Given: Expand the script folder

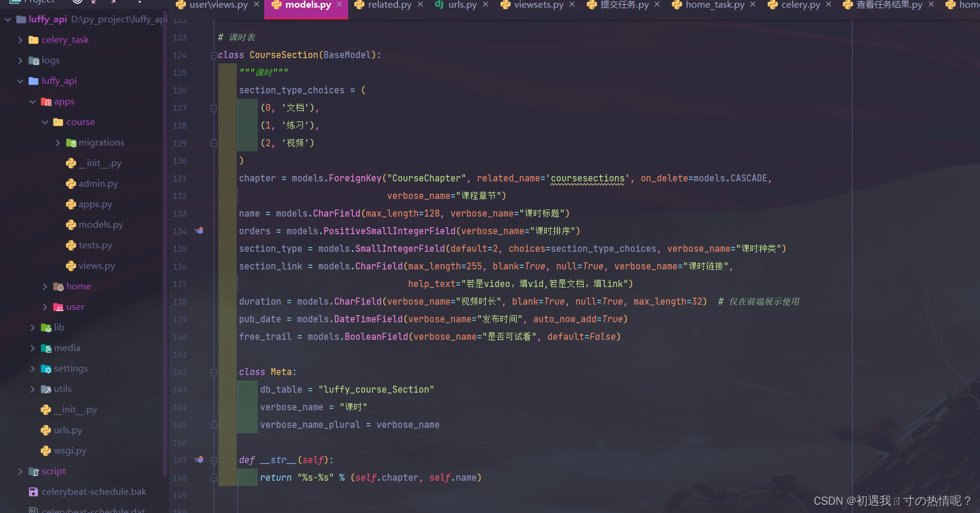Looking at the screenshot, I should tap(20, 471).
